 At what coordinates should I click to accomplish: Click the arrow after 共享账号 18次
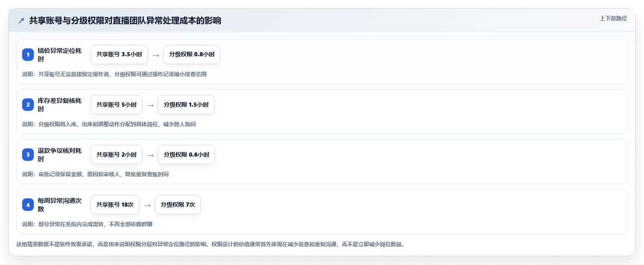[147, 205]
